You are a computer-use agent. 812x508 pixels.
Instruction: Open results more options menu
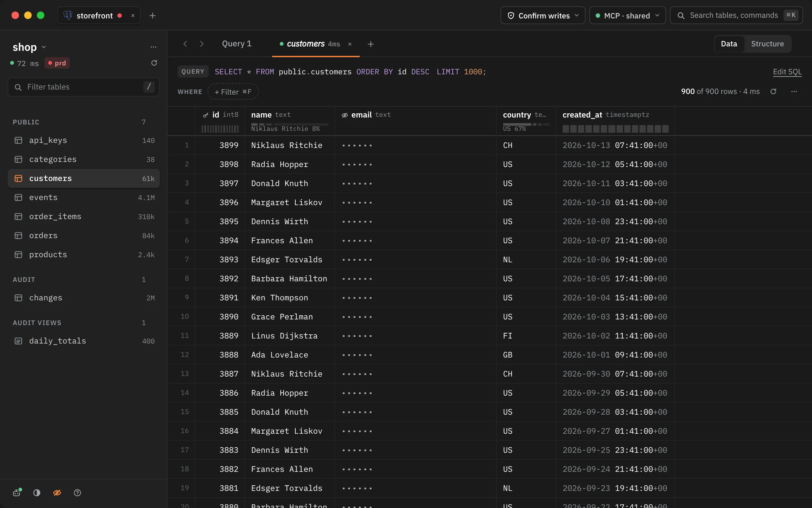[x=794, y=91]
